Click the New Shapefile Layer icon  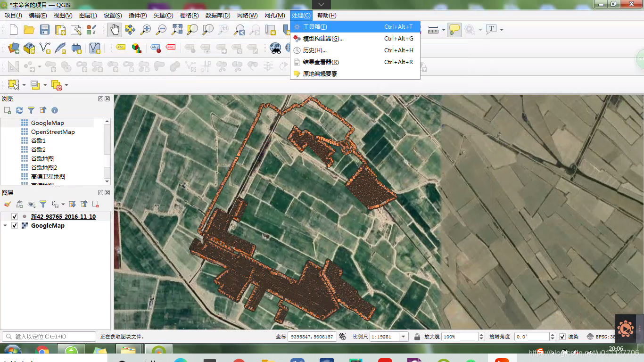[45, 48]
